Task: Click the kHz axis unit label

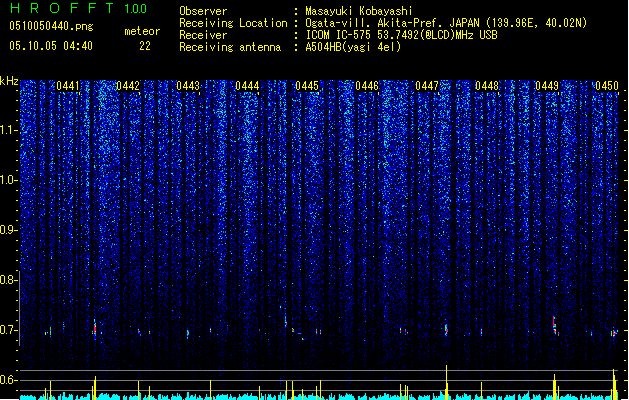Action: 9,81
